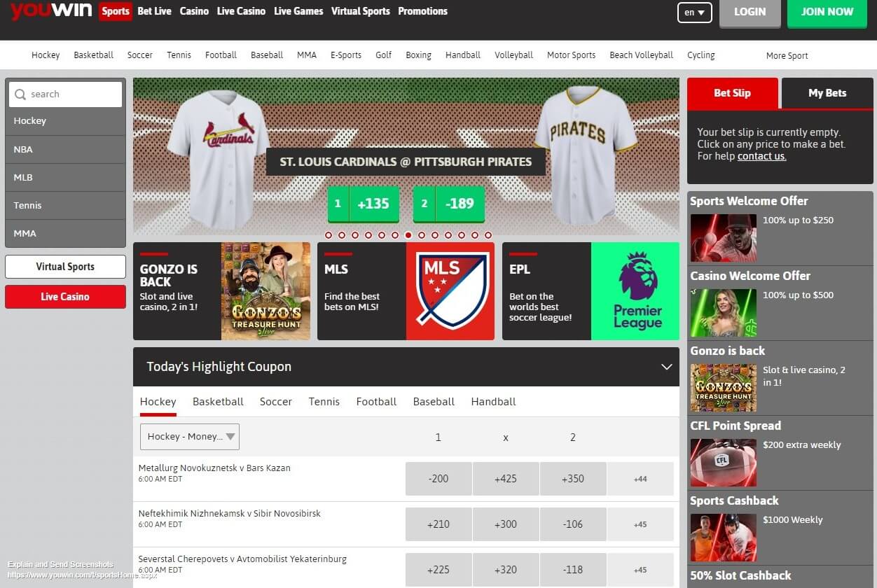Open the MLS shield logo promo
Image resolution: width=877 pixels, height=588 pixels.
[x=450, y=291]
